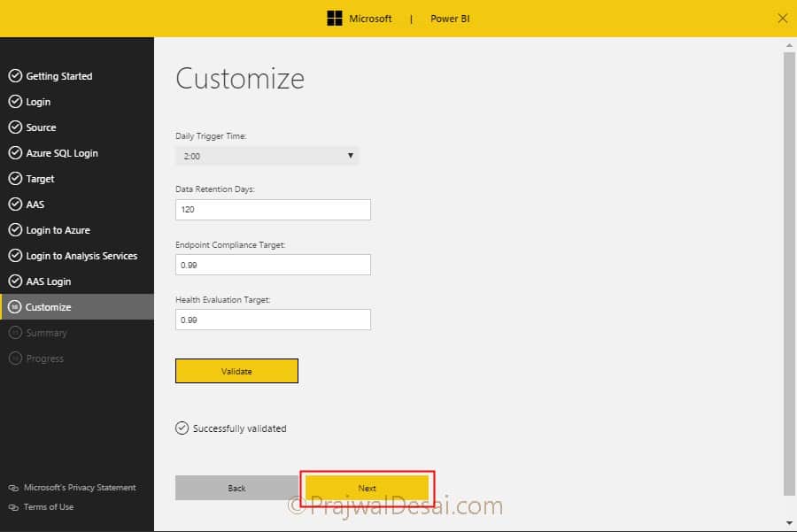Click the Health Evaluation Target field
The width and height of the screenshot is (797, 532).
click(x=273, y=320)
